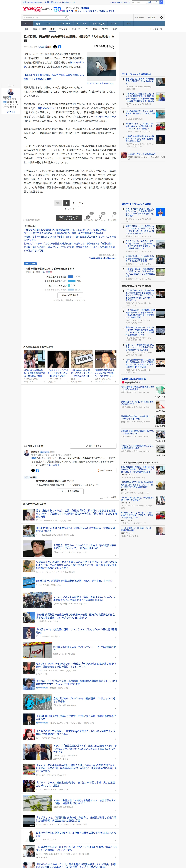Viewport: 186px width, 868px height.
Task: Click the 藤田功博 commenter name
Action: (x=35, y=452)
